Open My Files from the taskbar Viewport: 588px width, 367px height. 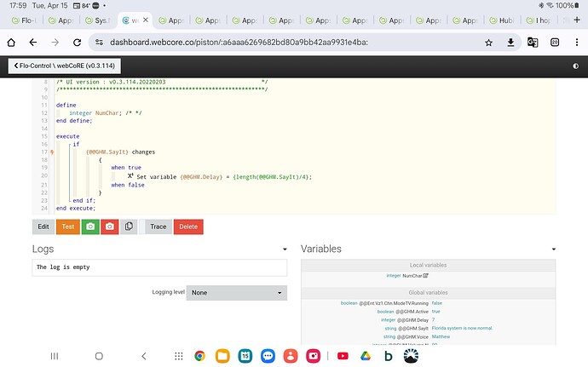[222, 356]
